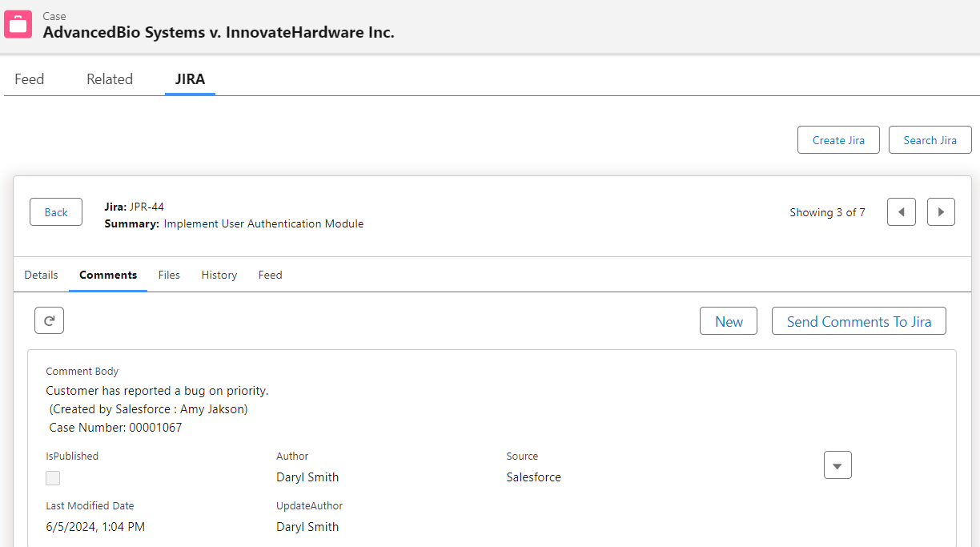The height and width of the screenshot is (547, 980).
Task: Click UpdateAuthor value Daryl Smith
Action: coord(307,527)
